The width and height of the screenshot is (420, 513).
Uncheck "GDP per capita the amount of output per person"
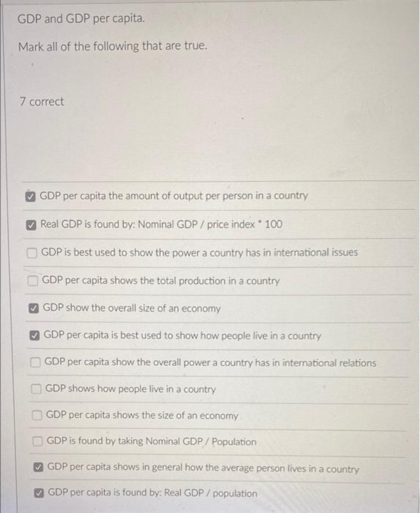[x=31, y=196]
